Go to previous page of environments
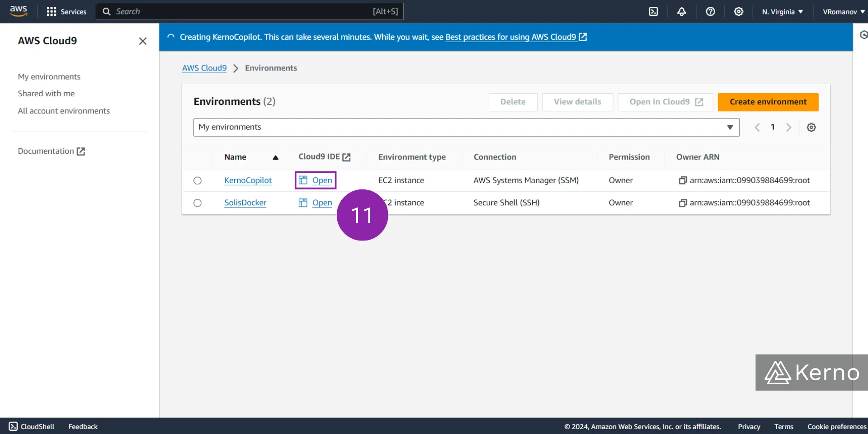This screenshot has height=434, width=868. 757,127
